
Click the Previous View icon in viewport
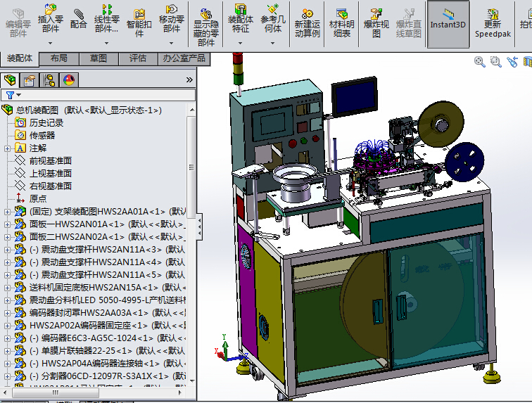pos(512,62)
